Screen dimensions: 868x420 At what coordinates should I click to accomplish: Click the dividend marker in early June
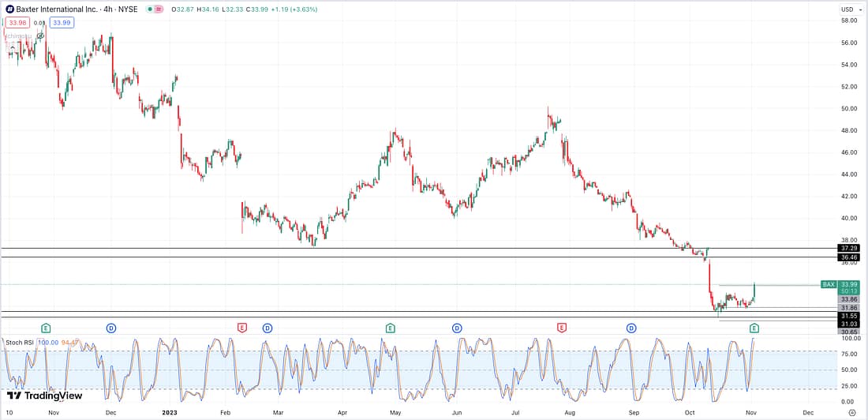(x=457, y=328)
